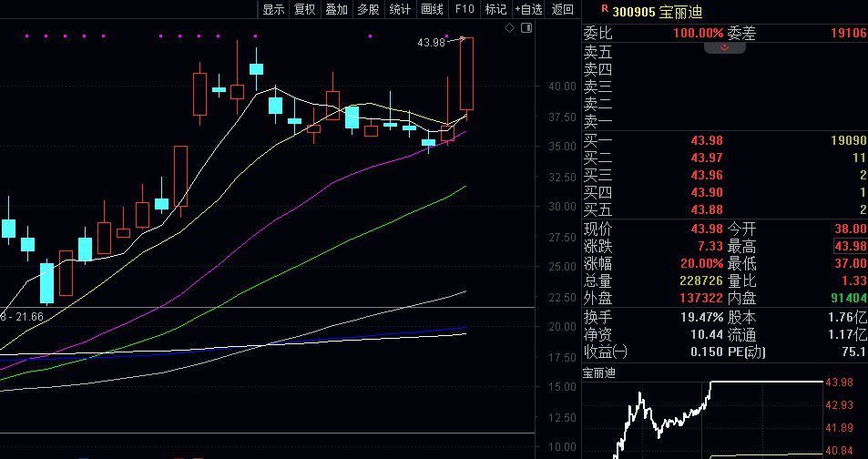868x459 pixels.
Task: Select the 买三 price 43.96
Action: click(707, 176)
